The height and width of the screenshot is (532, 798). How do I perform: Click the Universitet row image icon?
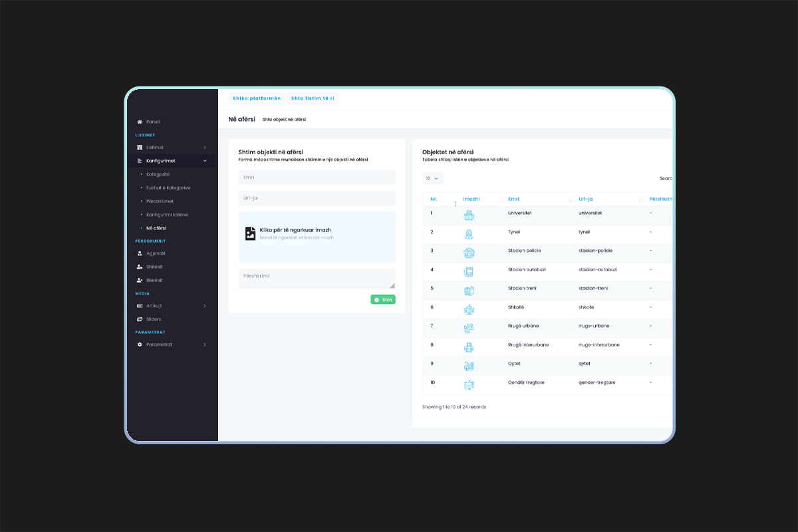[469, 215]
